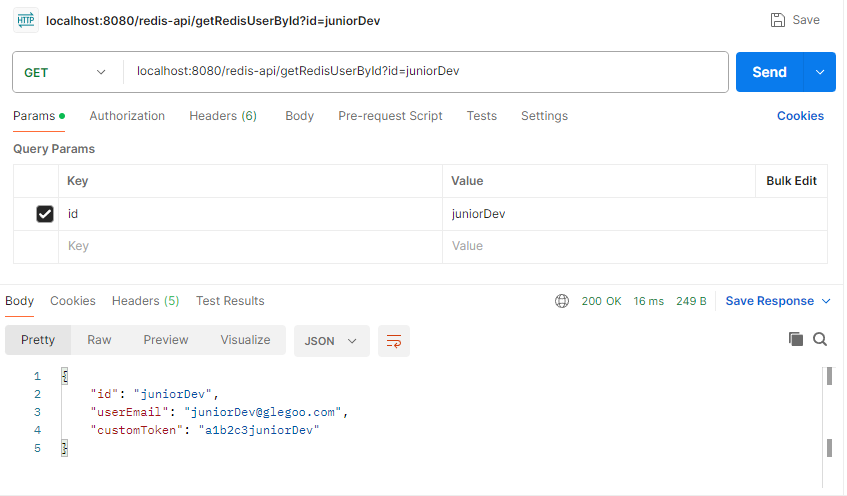Switch to Preview response view
847x496 pixels.
tap(166, 340)
